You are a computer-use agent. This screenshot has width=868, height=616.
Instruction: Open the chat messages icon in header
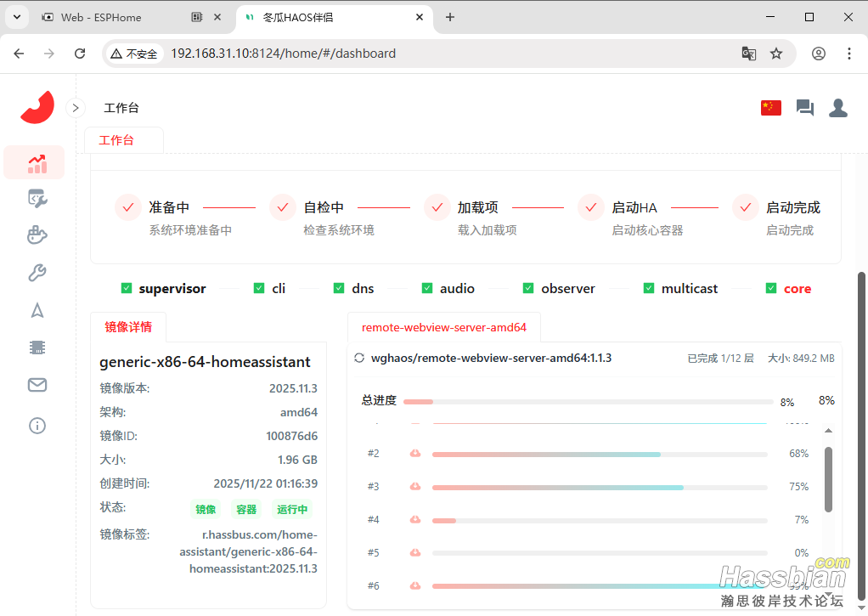[x=804, y=108]
